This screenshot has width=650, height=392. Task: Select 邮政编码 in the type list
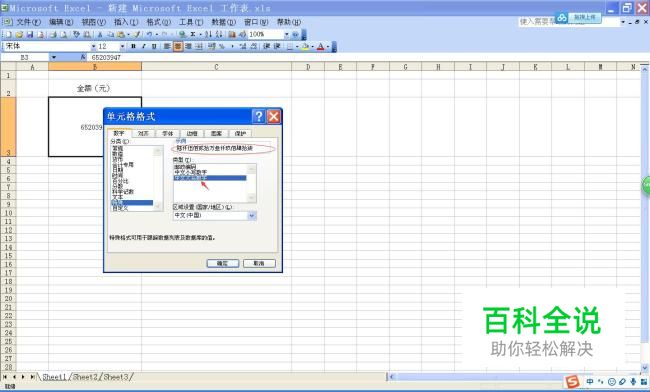pyautogui.click(x=185, y=167)
